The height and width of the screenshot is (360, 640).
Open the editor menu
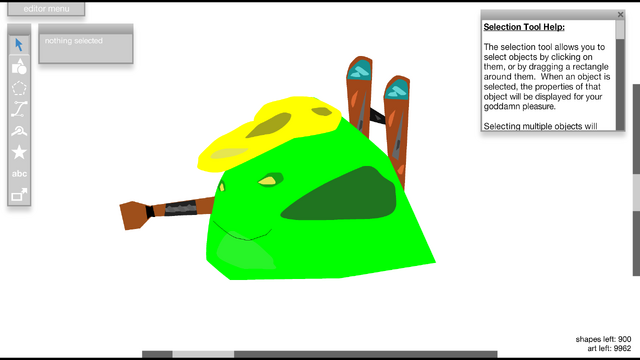coord(46,9)
